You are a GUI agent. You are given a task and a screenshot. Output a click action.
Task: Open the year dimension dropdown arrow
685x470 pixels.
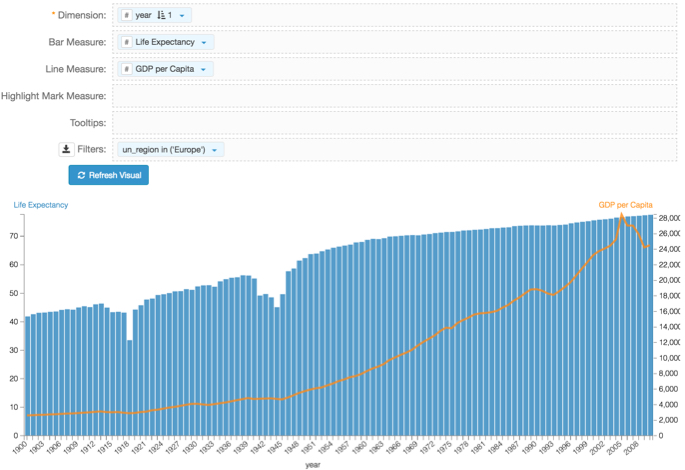[184, 16]
